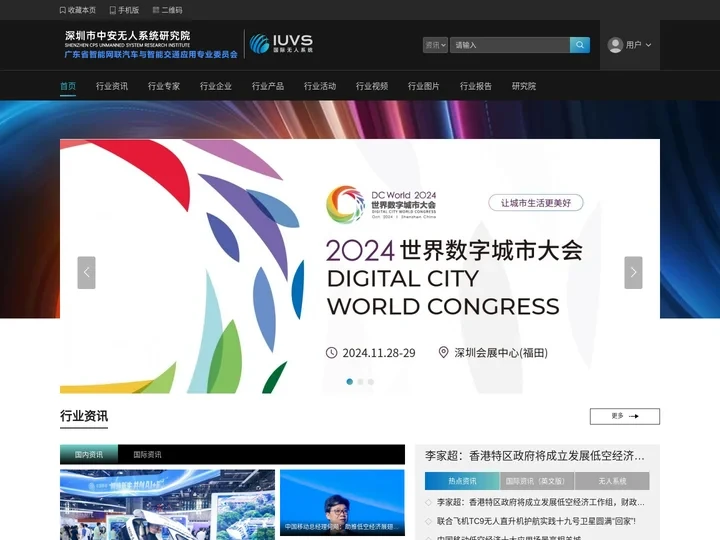
Task: Expand the 用户 user menu
Action: tap(638, 45)
